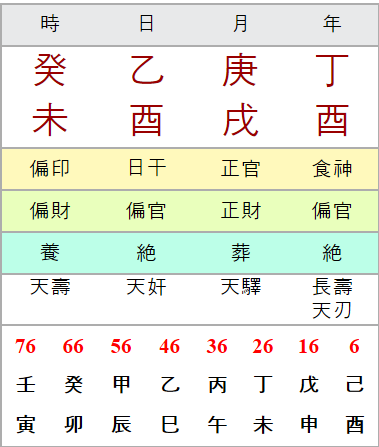The height and width of the screenshot is (447, 379).
Task: Select 正官 in the yellow row
Action: pyautogui.click(x=240, y=168)
